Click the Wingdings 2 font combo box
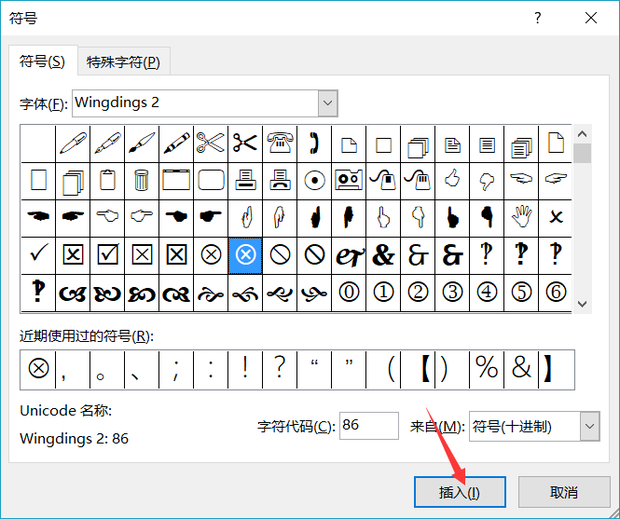 [205, 103]
